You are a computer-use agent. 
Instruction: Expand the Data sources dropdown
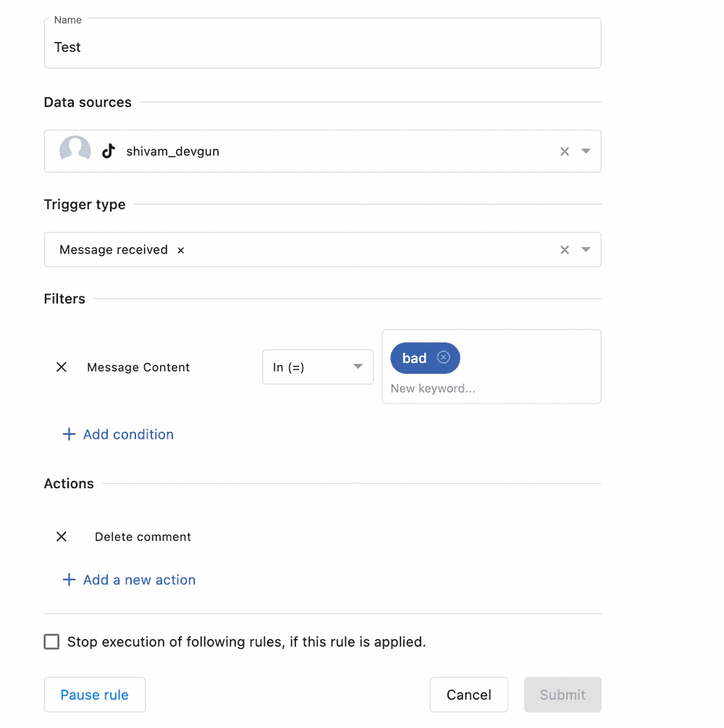tap(586, 151)
